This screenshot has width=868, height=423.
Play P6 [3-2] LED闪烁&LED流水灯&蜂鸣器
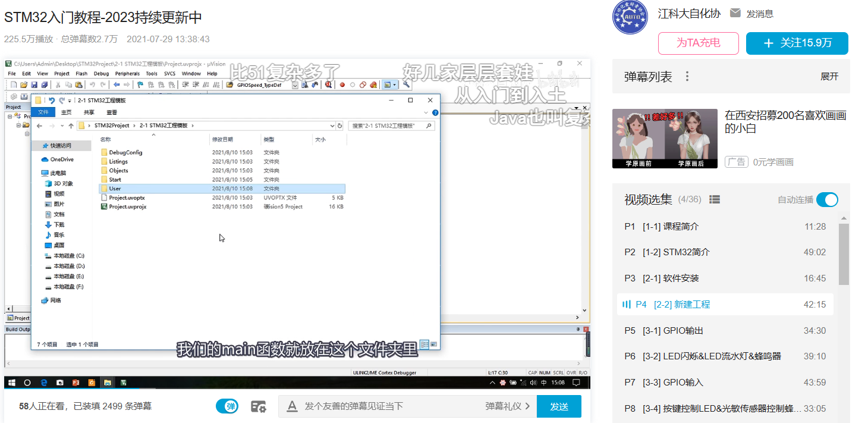pyautogui.click(x=725, y=356)
